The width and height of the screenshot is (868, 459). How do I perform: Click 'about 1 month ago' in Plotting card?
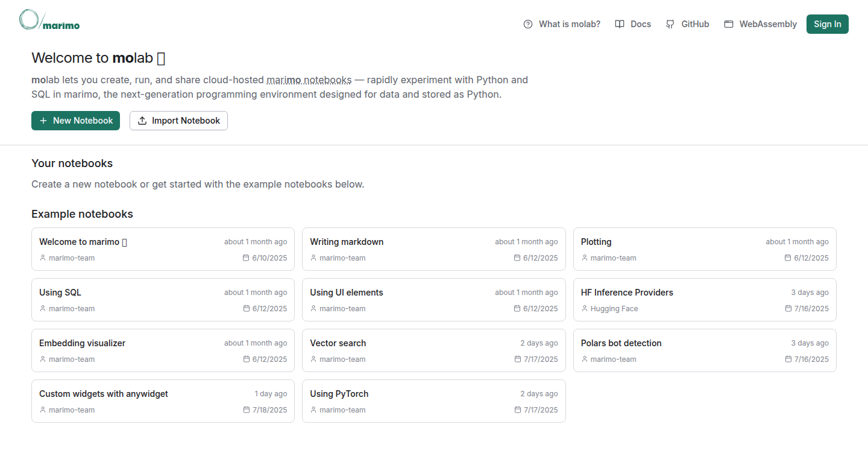click(x=797, y=242)
